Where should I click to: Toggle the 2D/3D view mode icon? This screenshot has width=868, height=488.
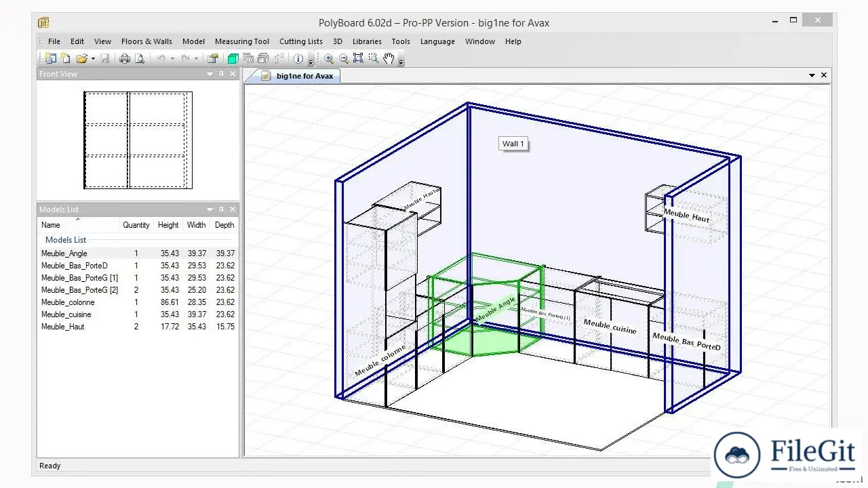pos(248,59)
